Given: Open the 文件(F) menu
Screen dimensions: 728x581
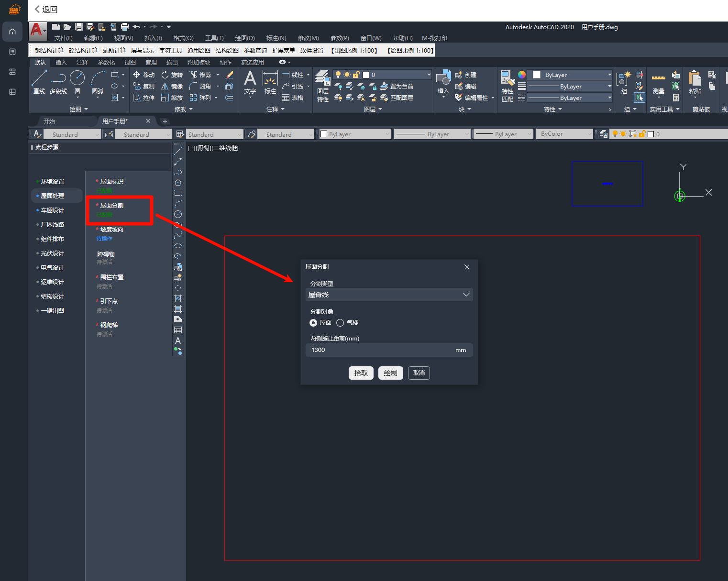Looking at the screenshot, I should click(x=63, y=38).
